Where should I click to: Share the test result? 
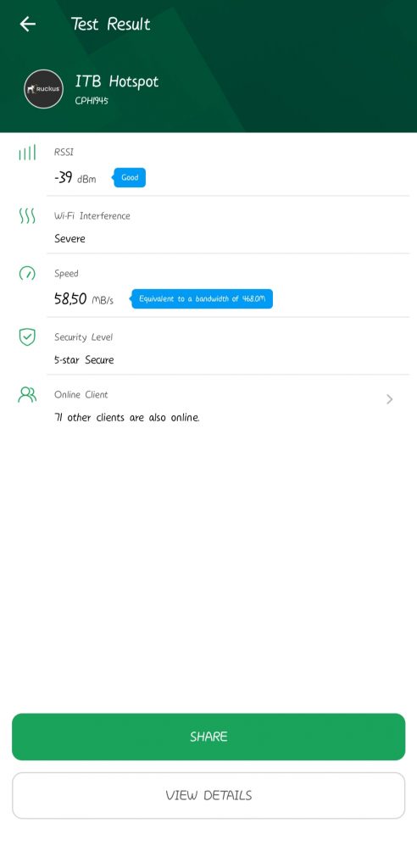pyautogui.click(x=208, y=737)
